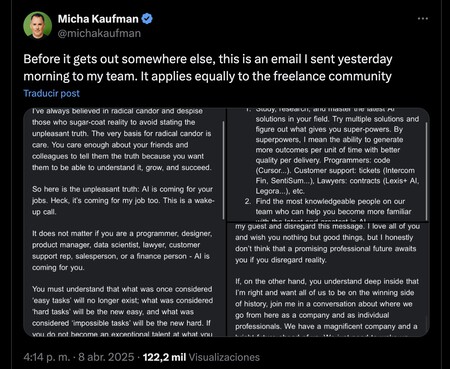Click the paragraph 'It does not matter if you are'
This screenshot has width=450, height=369.
[x=122, y=250]
